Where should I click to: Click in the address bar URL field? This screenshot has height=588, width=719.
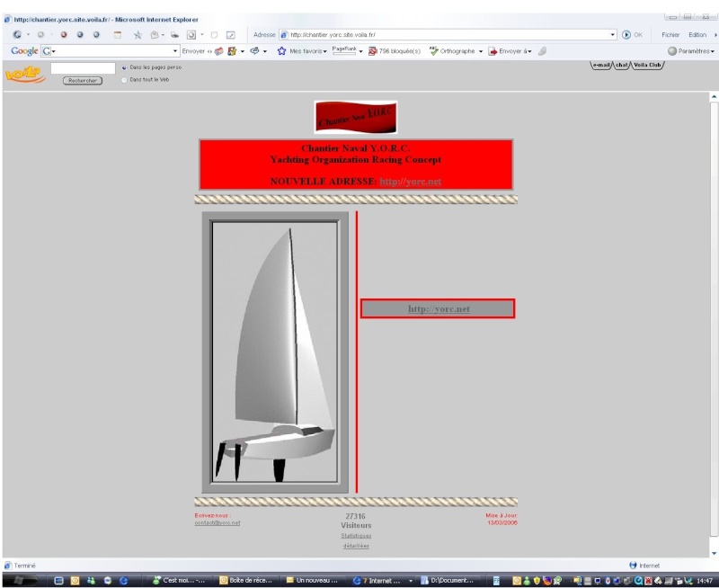click(448, 35)
